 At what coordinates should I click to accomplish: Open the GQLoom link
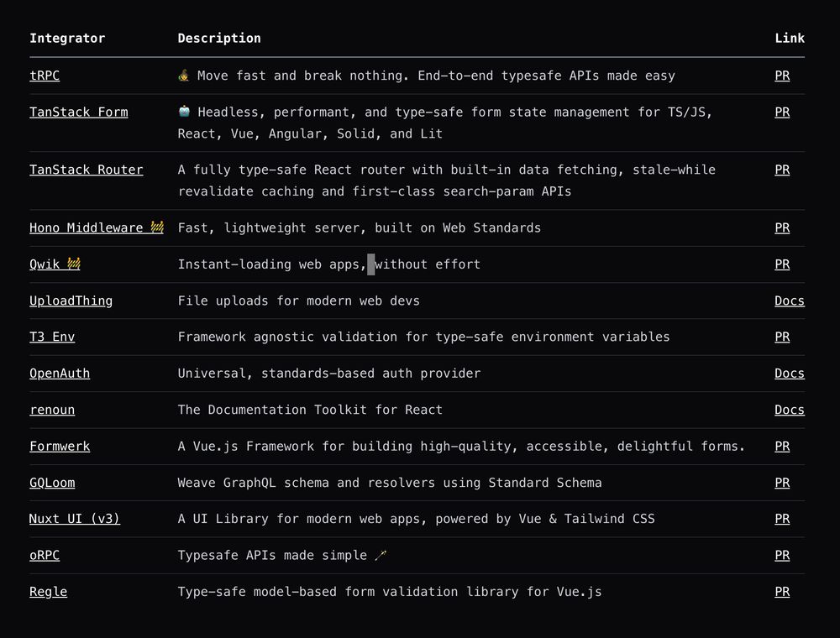pyautogui.click(x=52, y=482)
